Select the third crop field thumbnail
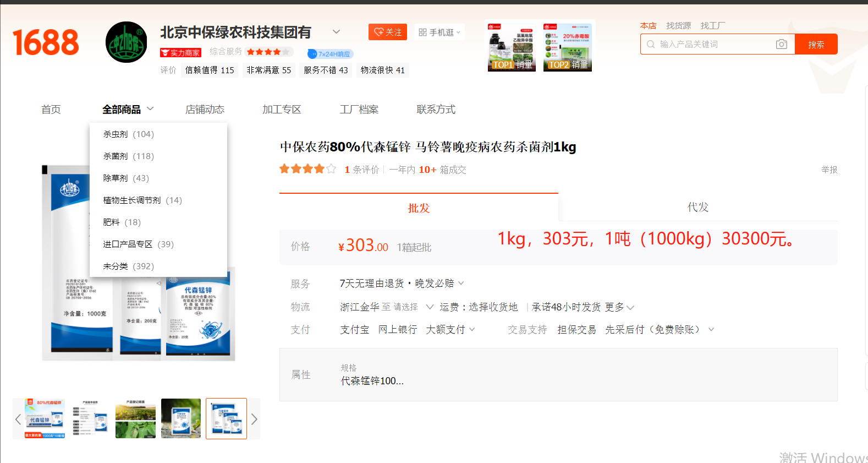 (135, 419)
